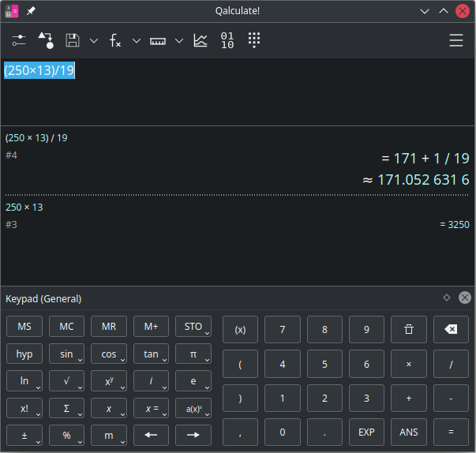Toggle the hyp keypad button
The height and width of the screenshot is (453, 476).
point(24,354)
